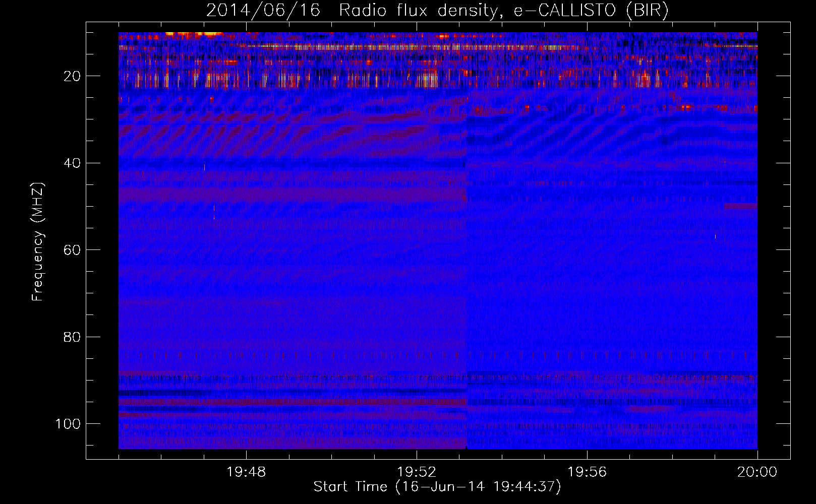Click the '80' frequency tick label
The width and height of the screenshot is (816, 504).
click(x=72, y=337)
